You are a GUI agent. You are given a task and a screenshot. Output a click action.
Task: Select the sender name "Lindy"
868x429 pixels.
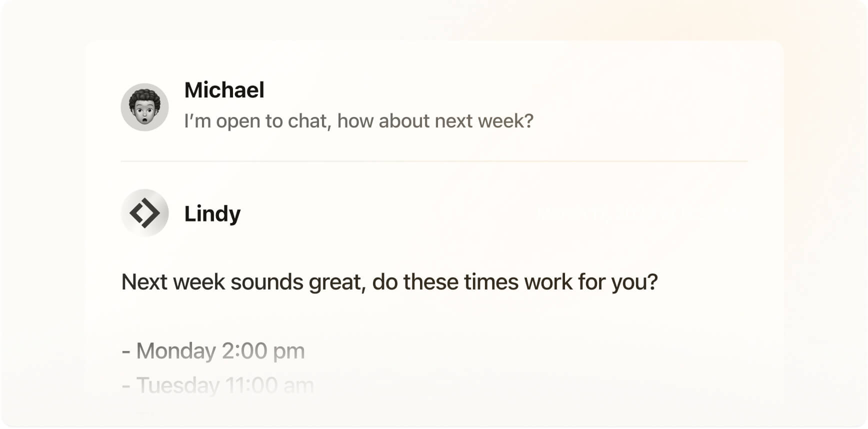(x=212, y=214)
